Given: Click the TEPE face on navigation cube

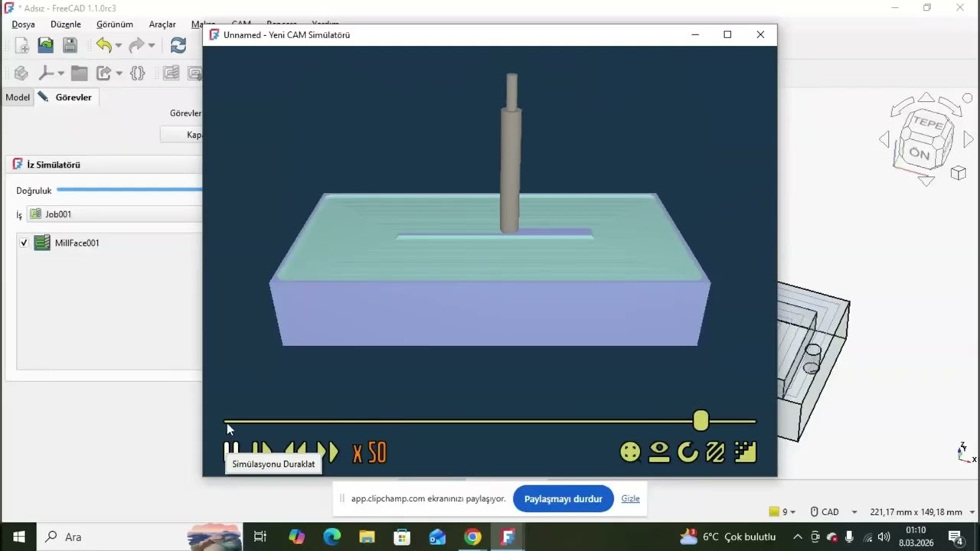Looking at the screenshot, I should pos(928,122).
